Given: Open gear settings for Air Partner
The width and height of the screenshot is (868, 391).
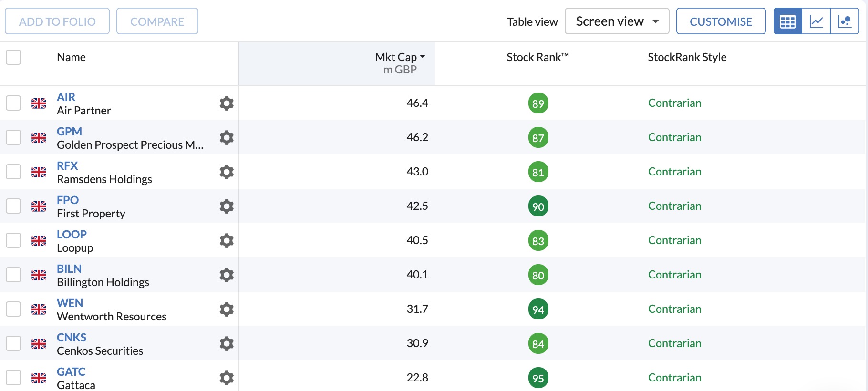Looking at the screenshot, I should coord(227,103).
